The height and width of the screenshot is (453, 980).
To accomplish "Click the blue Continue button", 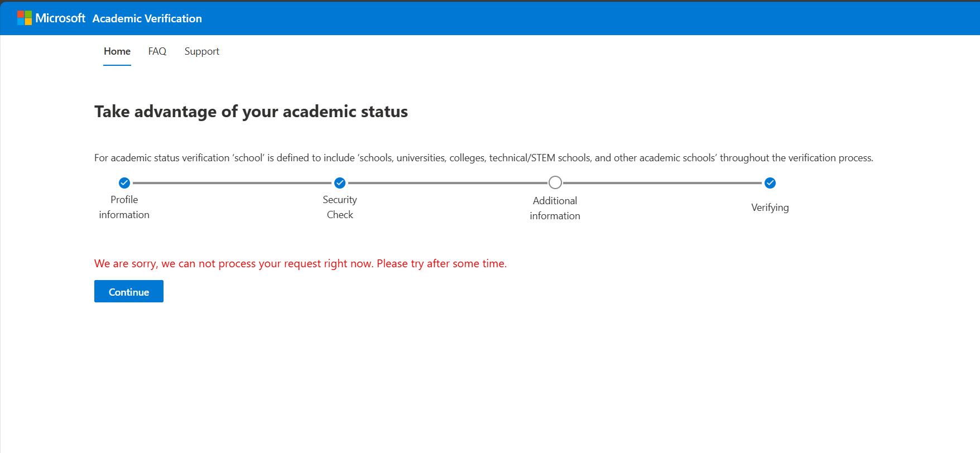I will pyautogui.click(x=129, y=291).
